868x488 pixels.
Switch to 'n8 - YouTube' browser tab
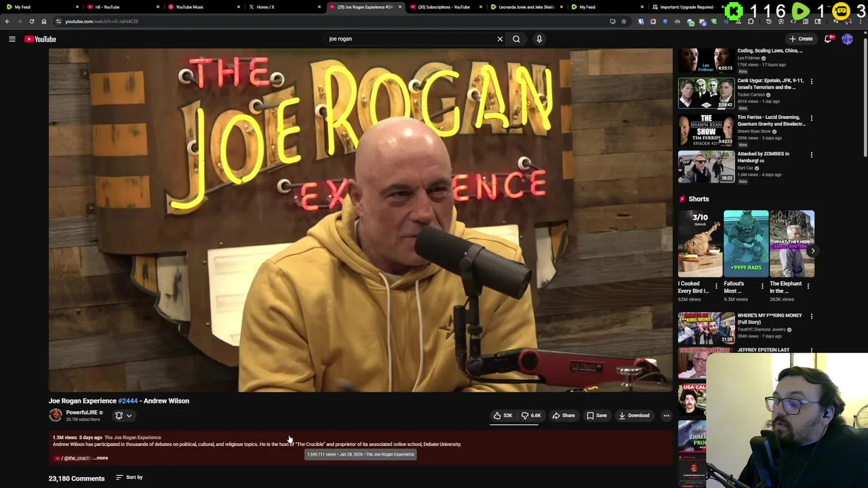122,7
